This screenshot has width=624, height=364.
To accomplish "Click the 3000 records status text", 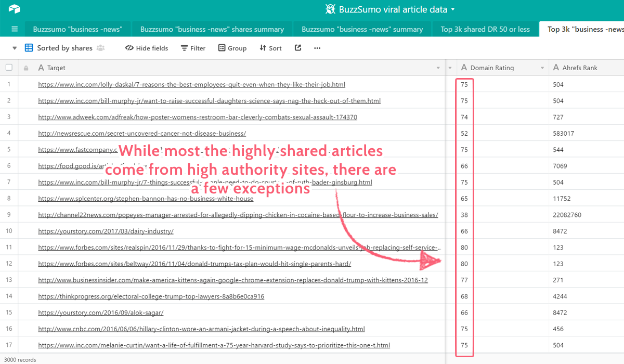I will pyautogui.click(x=20, y=359).
